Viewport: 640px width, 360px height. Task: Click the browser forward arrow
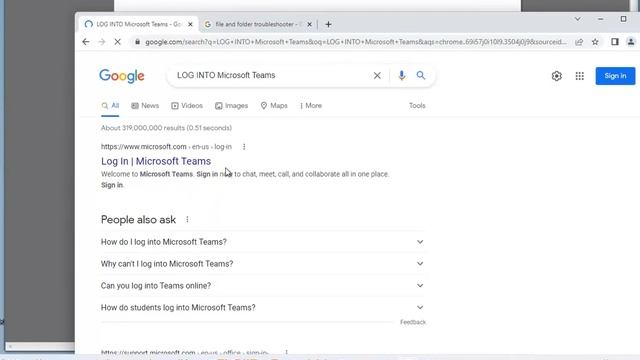pos(102,42)
